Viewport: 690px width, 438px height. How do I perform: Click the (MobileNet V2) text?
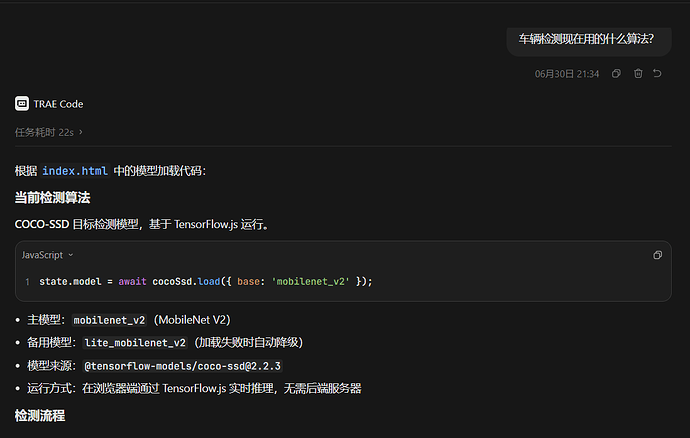pos(192,320)
